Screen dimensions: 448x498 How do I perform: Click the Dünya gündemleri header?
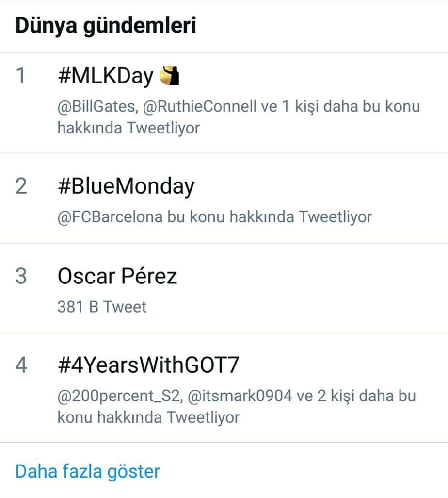pos(106,26)
